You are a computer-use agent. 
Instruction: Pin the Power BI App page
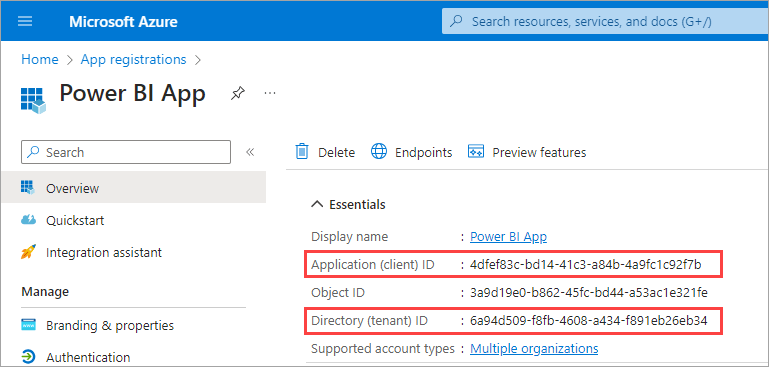point(238,93)
